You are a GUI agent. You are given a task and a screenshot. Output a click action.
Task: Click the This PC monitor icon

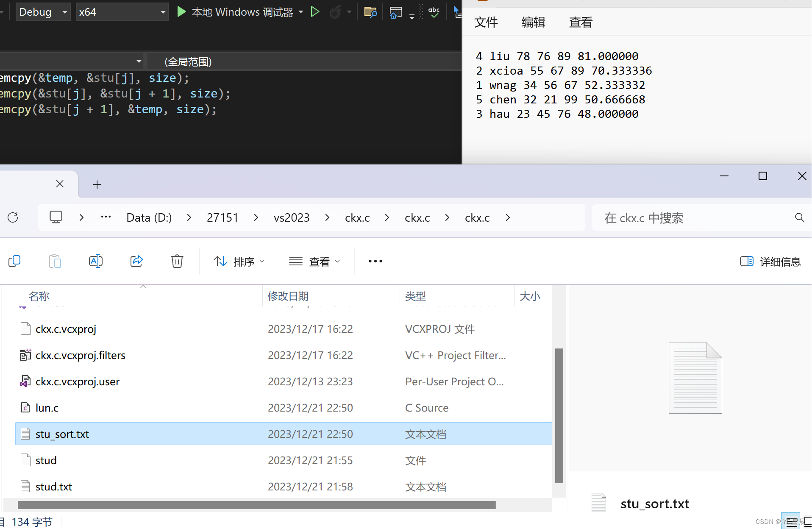click(56, 217)
